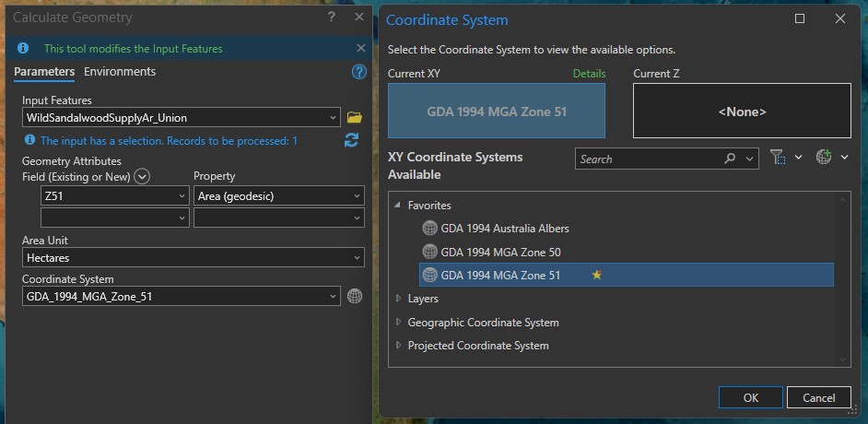Viewport: 868px width, 424px height.
Task: Click the coordinate system Search field
Action: tap(650, 159)
